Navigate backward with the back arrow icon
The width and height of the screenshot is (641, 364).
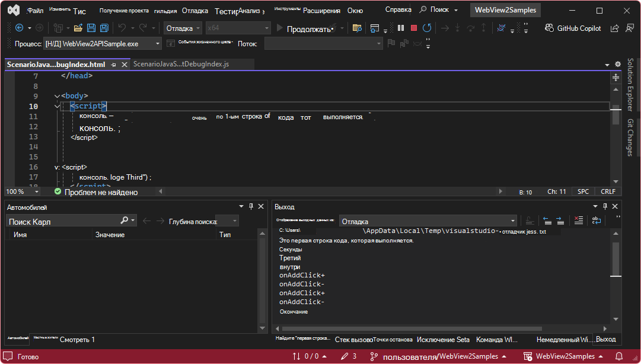19,28
